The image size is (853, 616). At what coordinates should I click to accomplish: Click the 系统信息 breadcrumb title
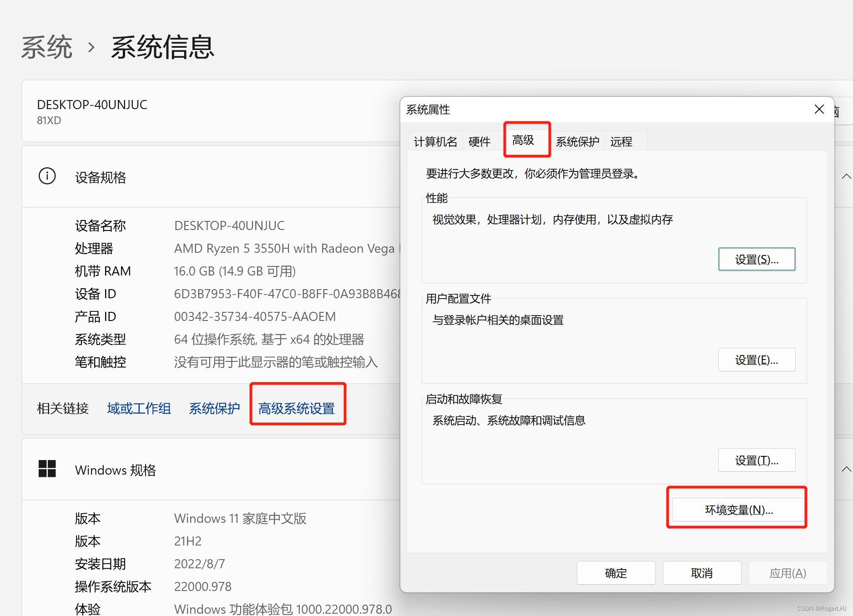click(x=162, y=47)
